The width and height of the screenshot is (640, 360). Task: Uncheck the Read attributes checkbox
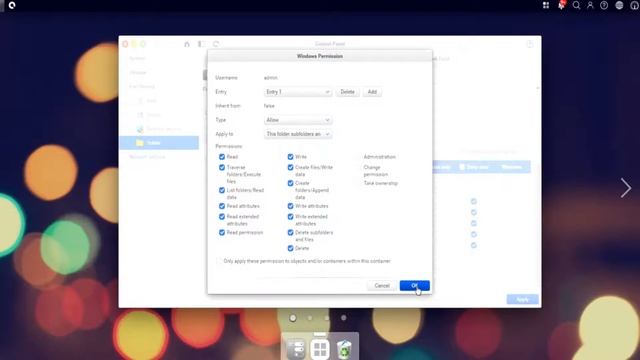[x=222, y=206]
